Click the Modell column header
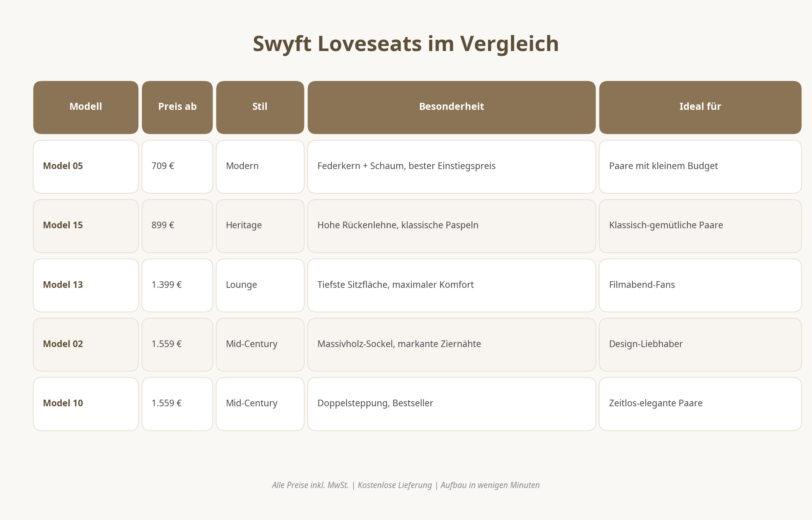Viewport: 812px width, 520px height. pos(86,107)
